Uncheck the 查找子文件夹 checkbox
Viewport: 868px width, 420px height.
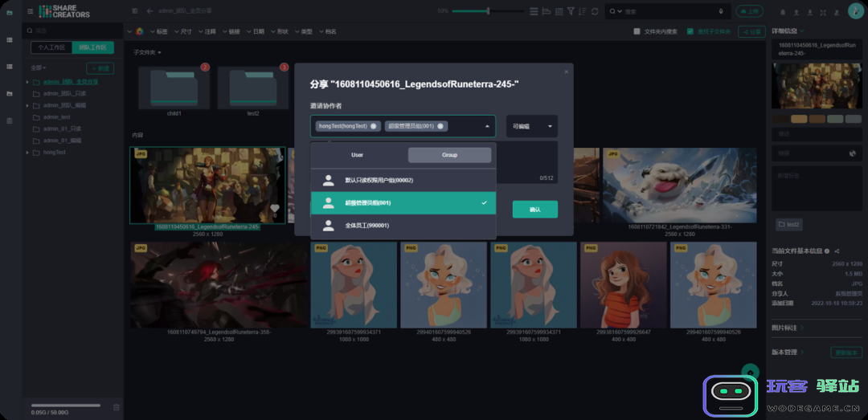(690, 31)
